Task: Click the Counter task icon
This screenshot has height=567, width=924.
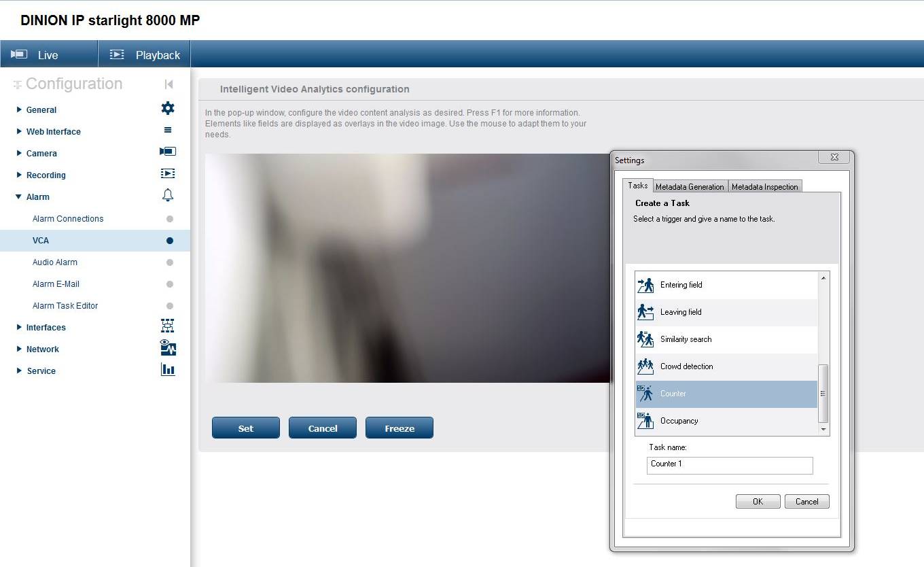Action: (x=645, y=394)
